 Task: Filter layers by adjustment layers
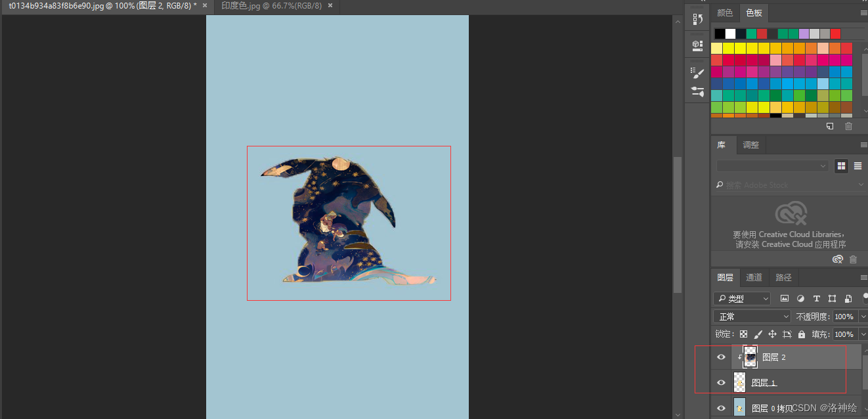(800, 298)
